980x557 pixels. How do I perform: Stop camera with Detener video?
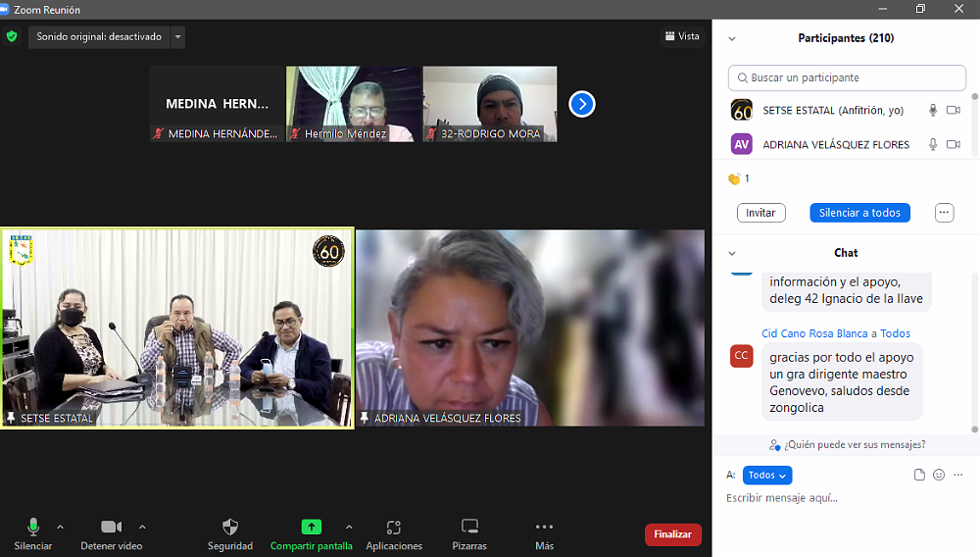111,528
